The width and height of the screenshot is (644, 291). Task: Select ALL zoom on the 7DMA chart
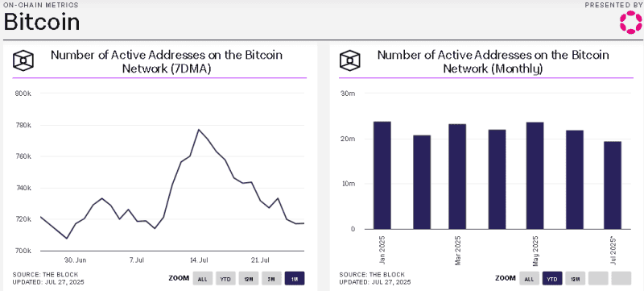coord(203,279)
